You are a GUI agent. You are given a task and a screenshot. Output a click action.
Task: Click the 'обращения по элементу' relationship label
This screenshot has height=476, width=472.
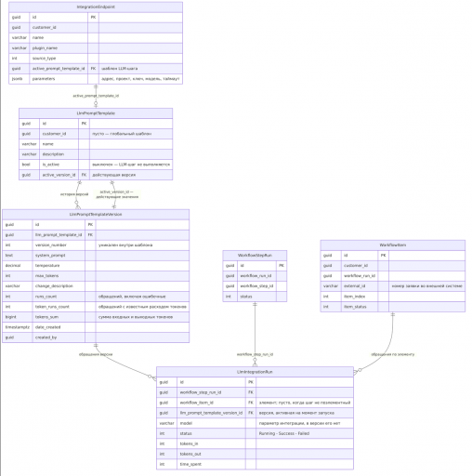coord(393,354)
